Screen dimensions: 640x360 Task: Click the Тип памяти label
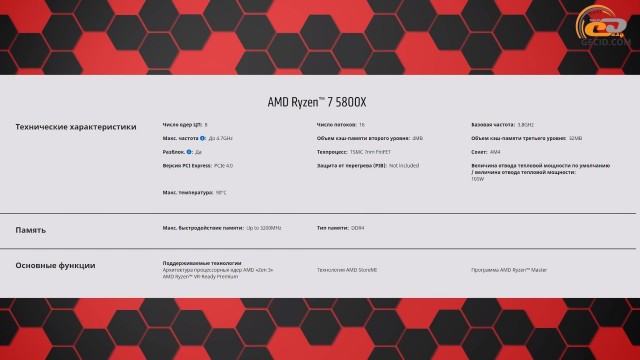tap(333, 228)
